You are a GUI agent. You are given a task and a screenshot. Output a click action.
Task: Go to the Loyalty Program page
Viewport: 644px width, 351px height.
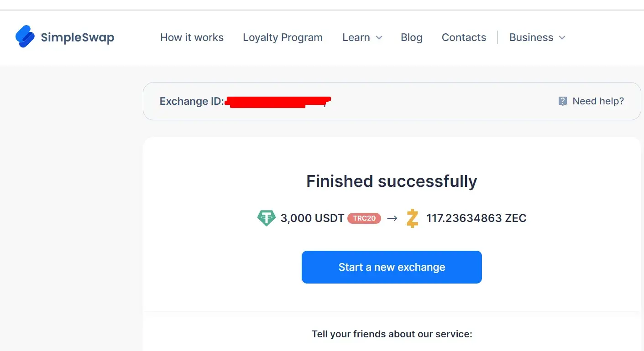click(x=283, y=37)
